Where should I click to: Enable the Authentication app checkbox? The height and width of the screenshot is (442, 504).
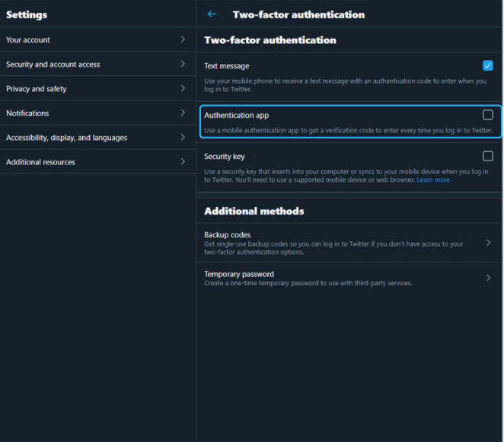(487, 115)
